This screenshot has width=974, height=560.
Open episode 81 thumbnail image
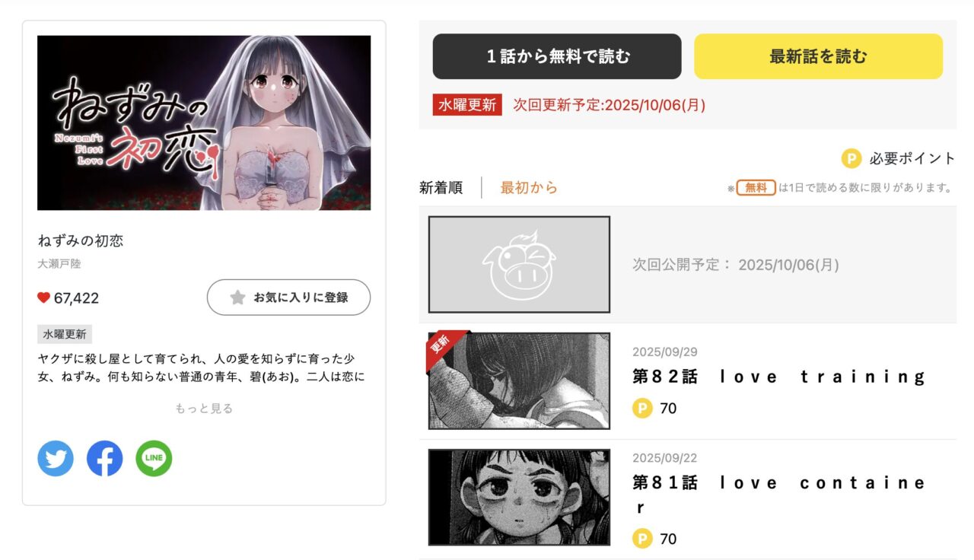[519, 497]
